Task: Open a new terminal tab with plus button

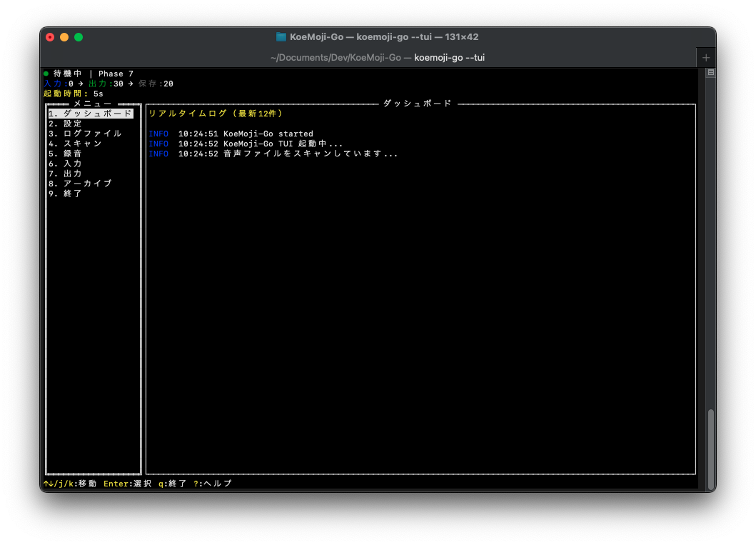Action: (706, 58)
